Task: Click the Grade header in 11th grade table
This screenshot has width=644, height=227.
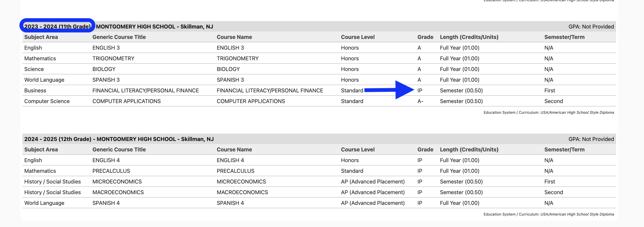Action: (x=425, y=37)
